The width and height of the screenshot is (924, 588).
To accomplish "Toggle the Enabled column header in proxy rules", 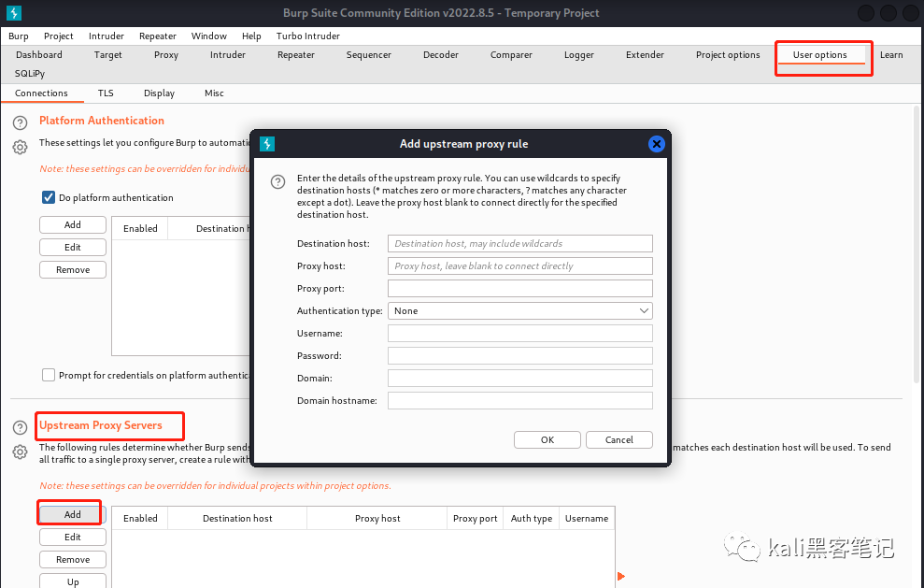I will (x=139, y=517).
